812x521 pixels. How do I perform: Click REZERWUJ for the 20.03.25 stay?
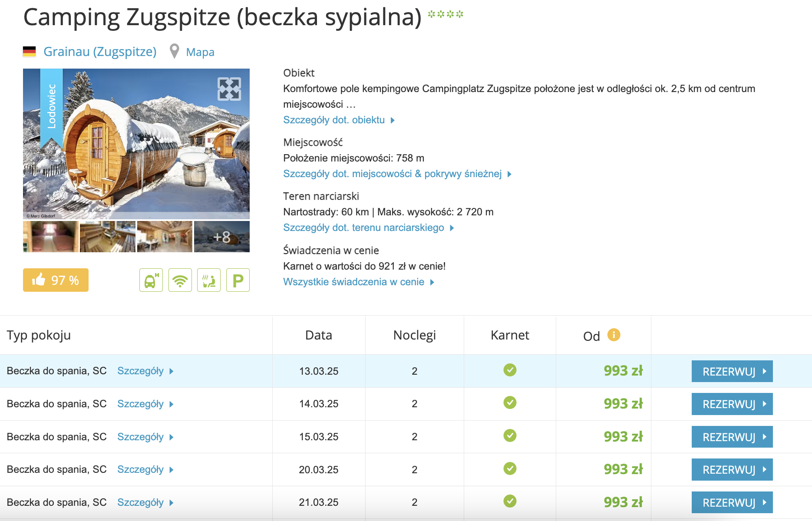732,469
